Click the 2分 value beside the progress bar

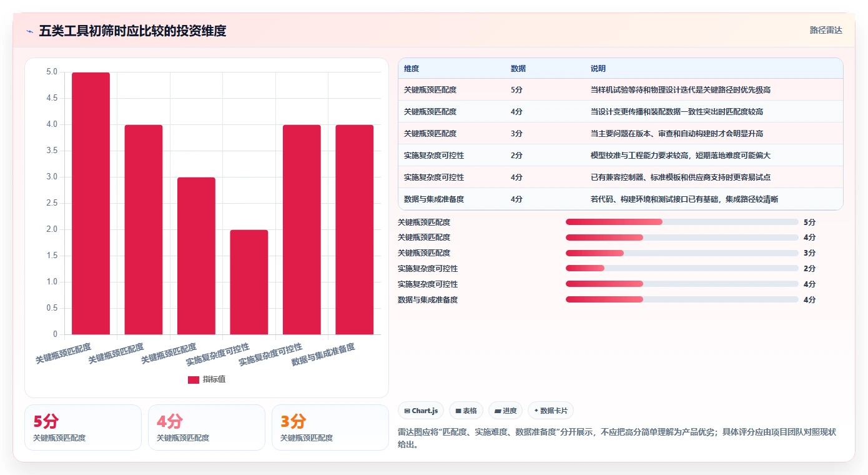pos(809,269)
